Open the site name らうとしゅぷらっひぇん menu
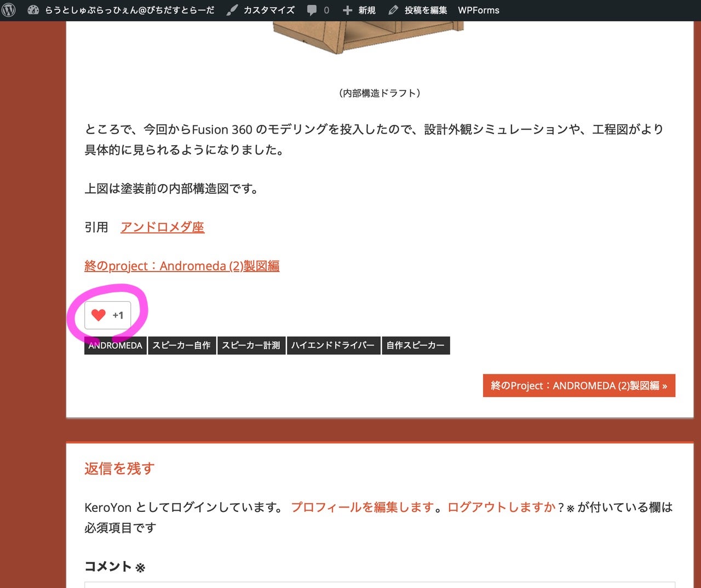Screen dimensions: 701x588 coord(130,10)
